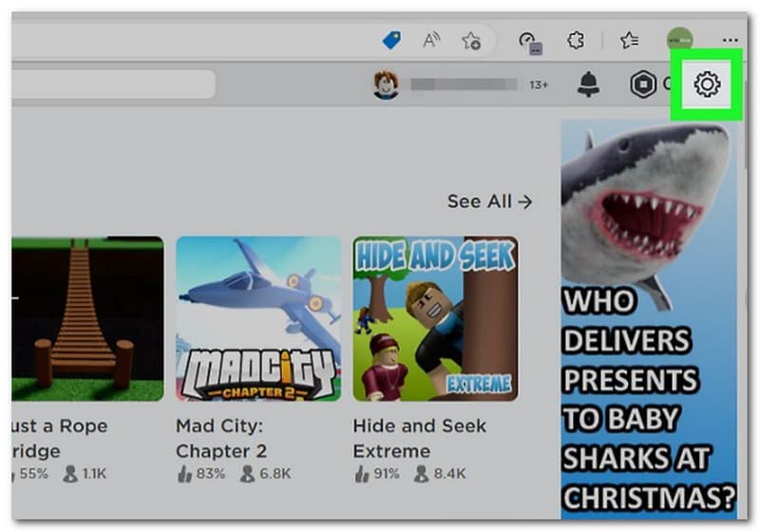Click the Edge shopping price tag icon
This screenshot has height=532, width=760.
pyautogui.click(x=391, y=40)
